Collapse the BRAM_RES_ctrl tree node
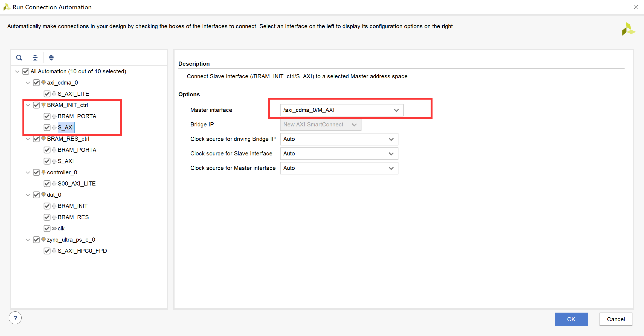 click(28, 139)
